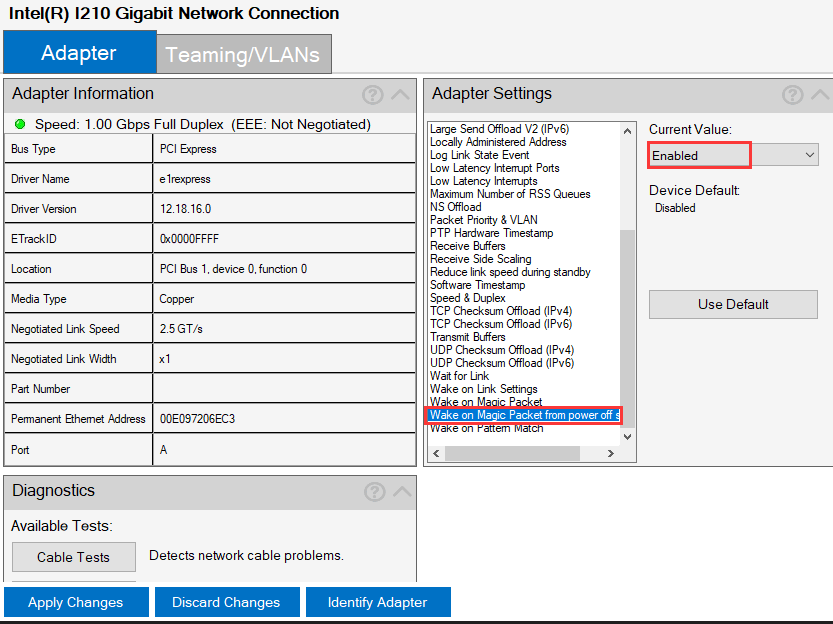Select Wake on Link Settings

[483, 389]
